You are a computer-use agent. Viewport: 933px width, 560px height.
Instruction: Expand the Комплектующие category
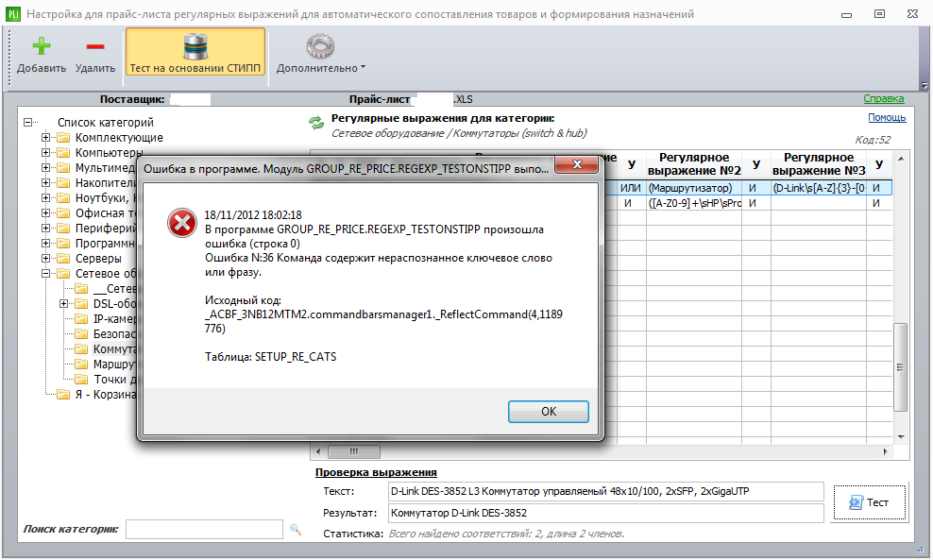(46, 138)
